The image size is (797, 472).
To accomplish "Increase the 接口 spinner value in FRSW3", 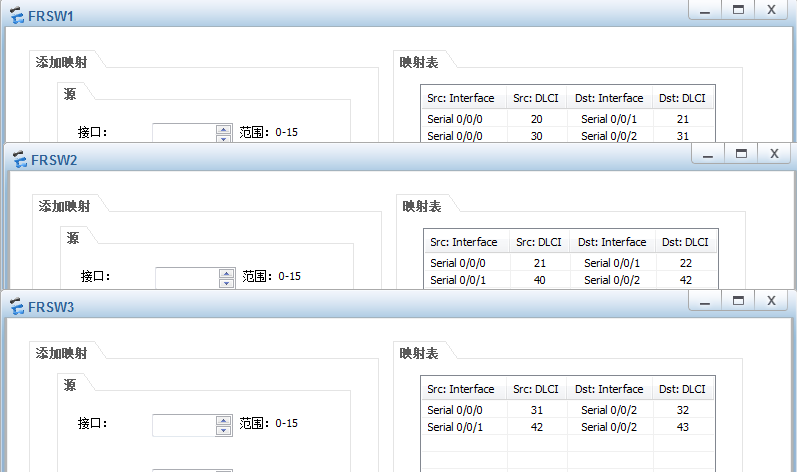I will 223,420.
